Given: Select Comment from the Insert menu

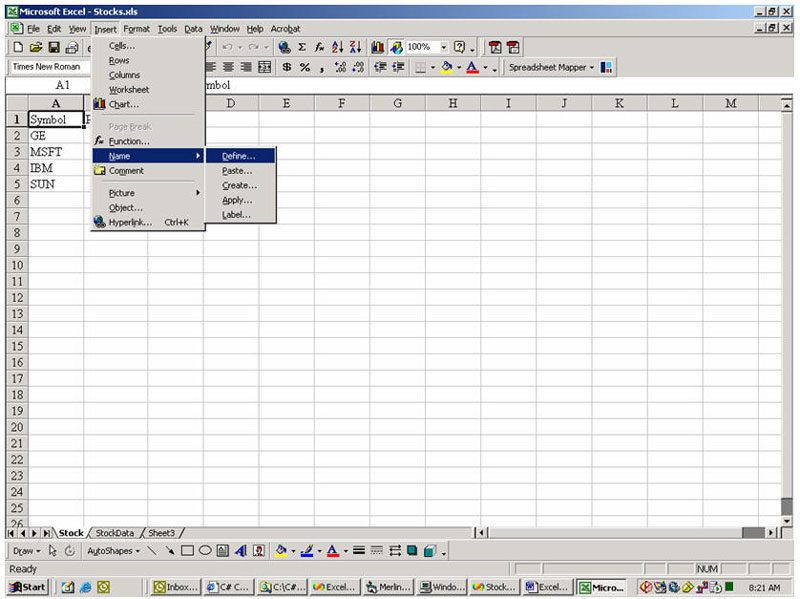Looking at the screenshot, I should [x=148, y=171].
